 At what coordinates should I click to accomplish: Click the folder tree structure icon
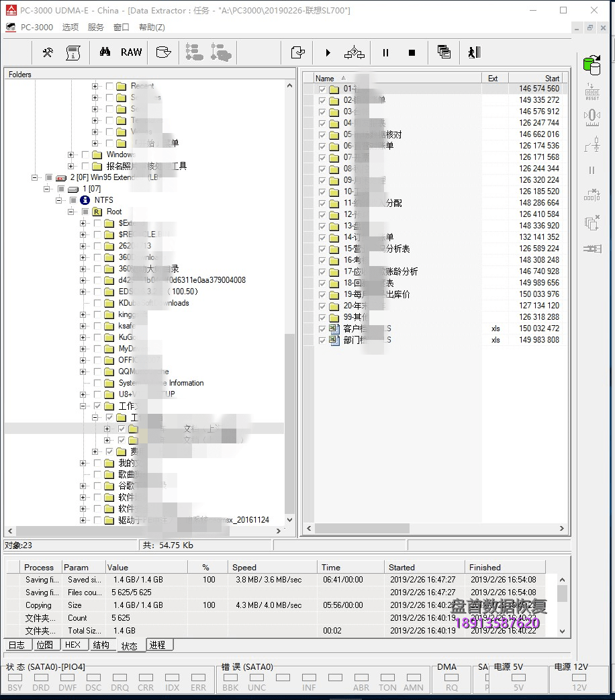pos(194,52)
